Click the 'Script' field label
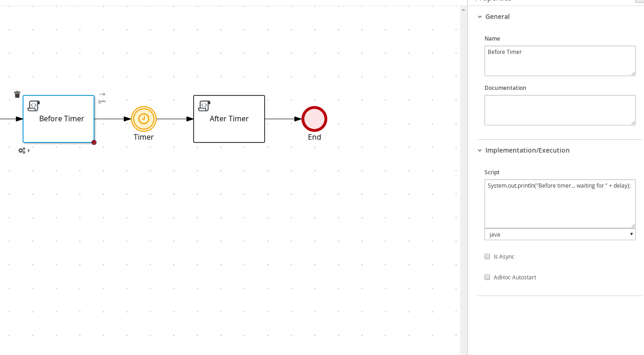 (x=492, y=172)
